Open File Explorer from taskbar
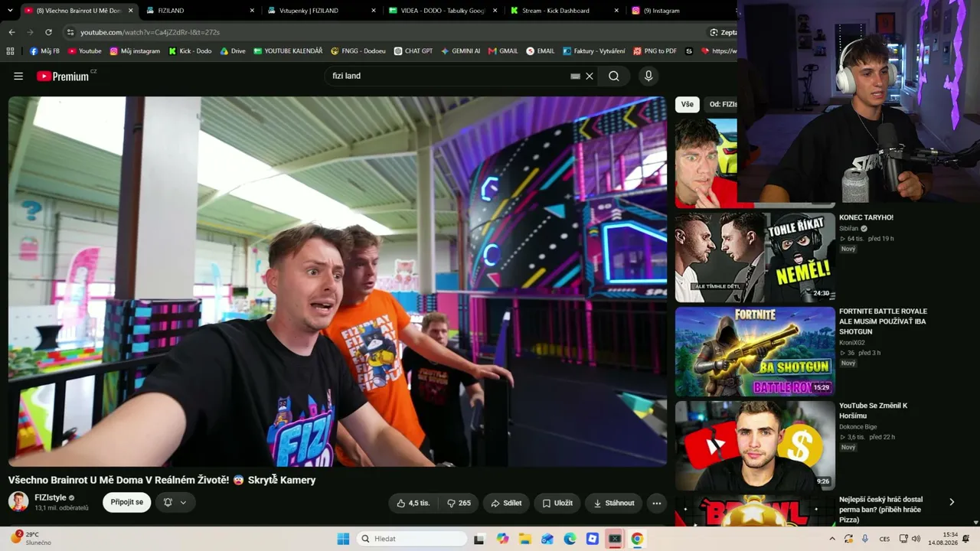 pyautogui.click(x=525, y=539)
